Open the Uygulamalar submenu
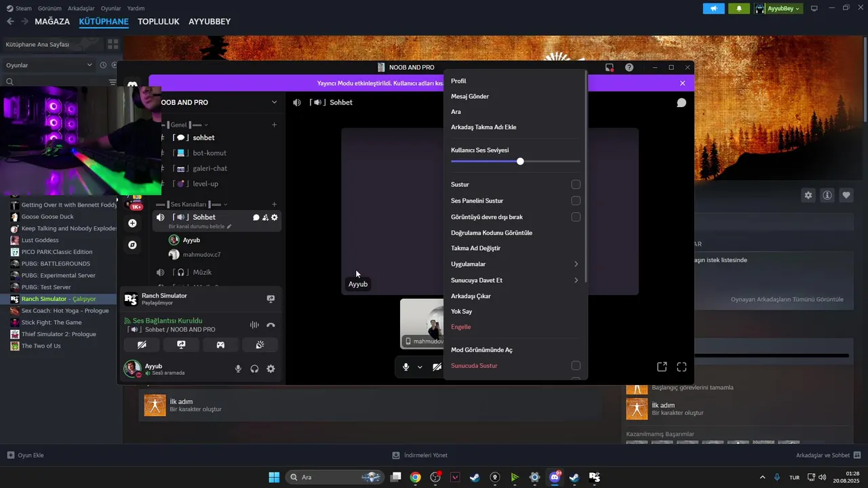The image size is (868, 488). (x=515, y=264)
